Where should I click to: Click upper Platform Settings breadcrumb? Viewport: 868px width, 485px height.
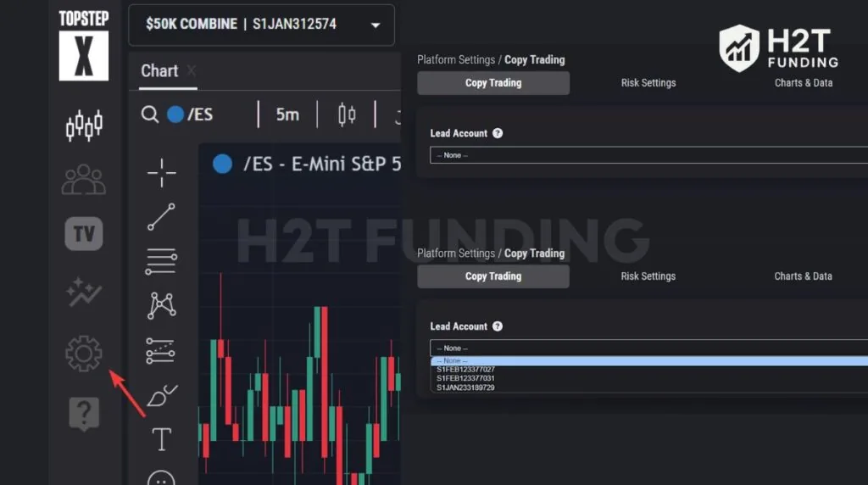point(456,60)
